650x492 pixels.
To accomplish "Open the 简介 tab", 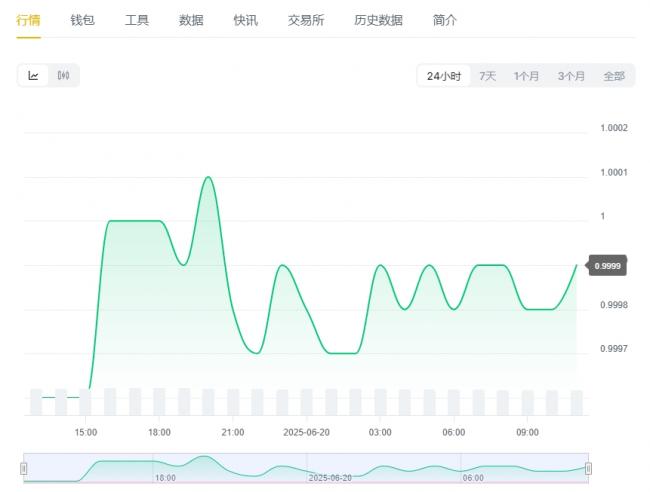I will pos(445,20).
